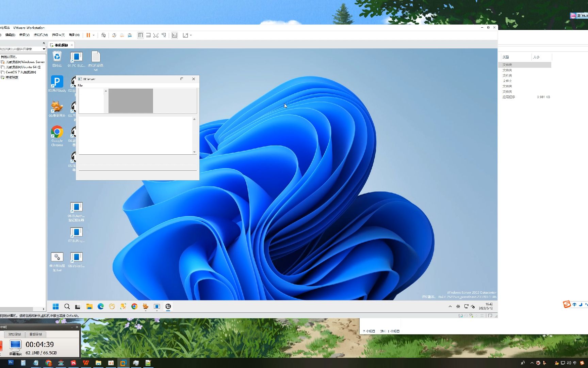Open the 查看(V) menu in VMware
The height and width of the screenshot is (368, 588).
click(x=24, y=35)
